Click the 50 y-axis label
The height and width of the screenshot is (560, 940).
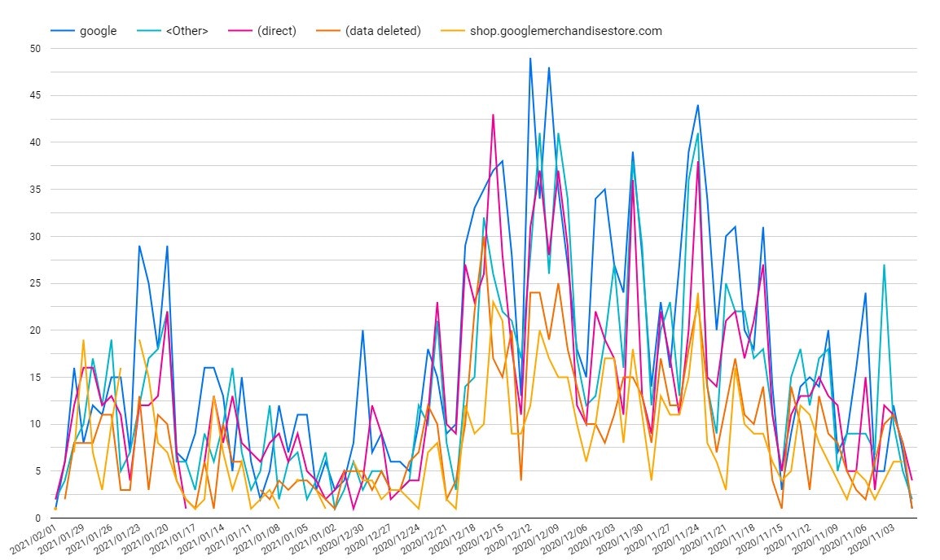(x=35, y=49)
